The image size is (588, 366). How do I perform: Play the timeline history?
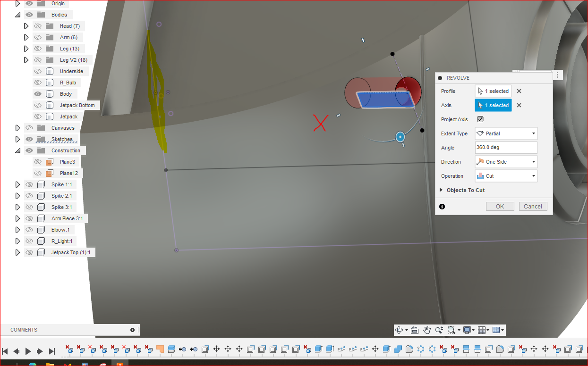pyautogui.click(x=28, y=351)
